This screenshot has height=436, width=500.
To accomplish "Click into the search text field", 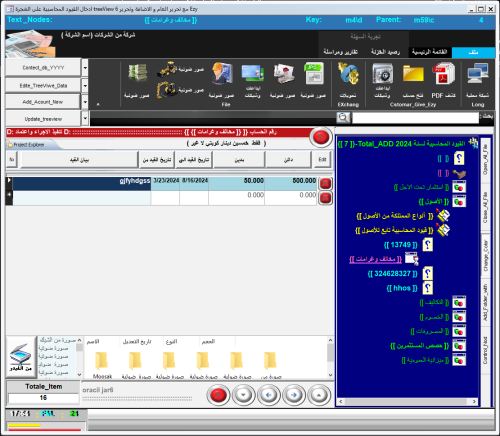I will click(x=415, y=118).
